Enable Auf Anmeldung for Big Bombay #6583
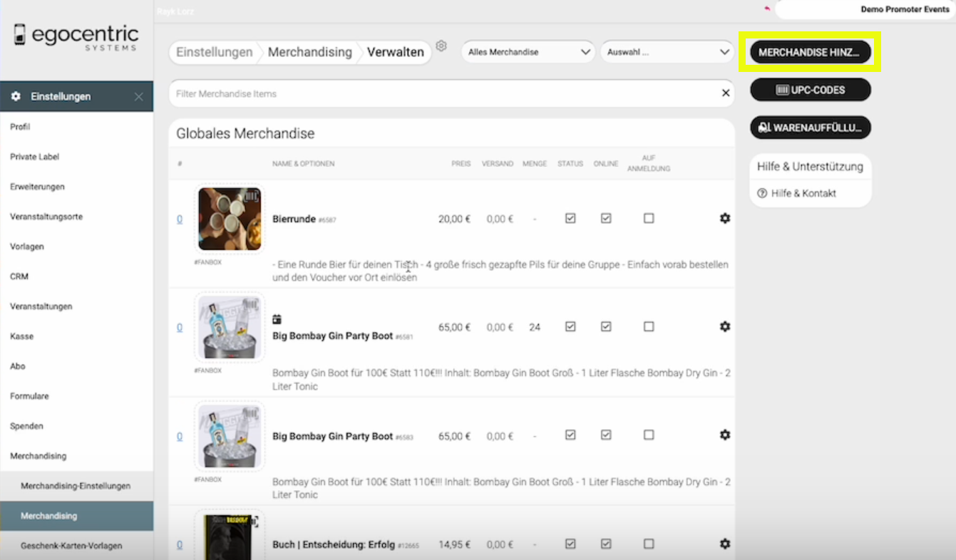 [649, 435]
